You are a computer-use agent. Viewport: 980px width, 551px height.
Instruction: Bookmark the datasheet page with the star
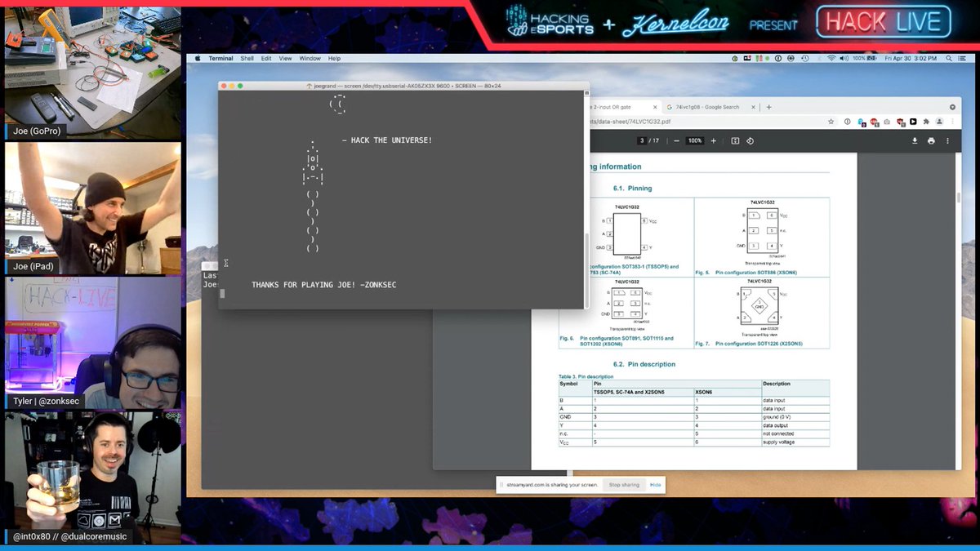[831, 120]
